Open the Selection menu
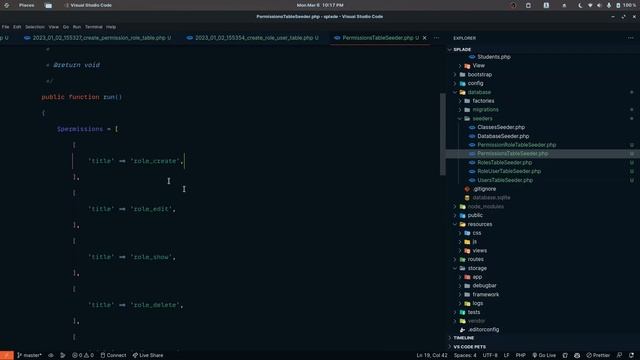Screen dimensions: 640x360 35,27
